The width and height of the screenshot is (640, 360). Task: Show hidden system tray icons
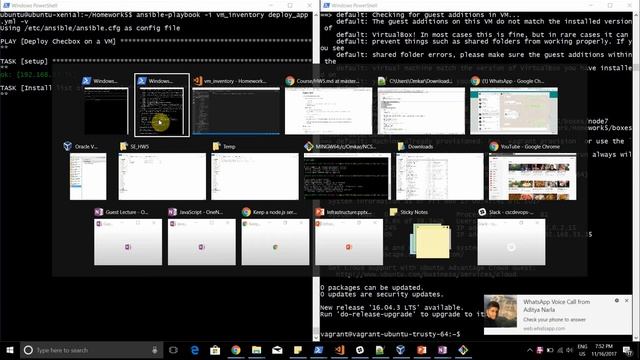click(530, 350)
